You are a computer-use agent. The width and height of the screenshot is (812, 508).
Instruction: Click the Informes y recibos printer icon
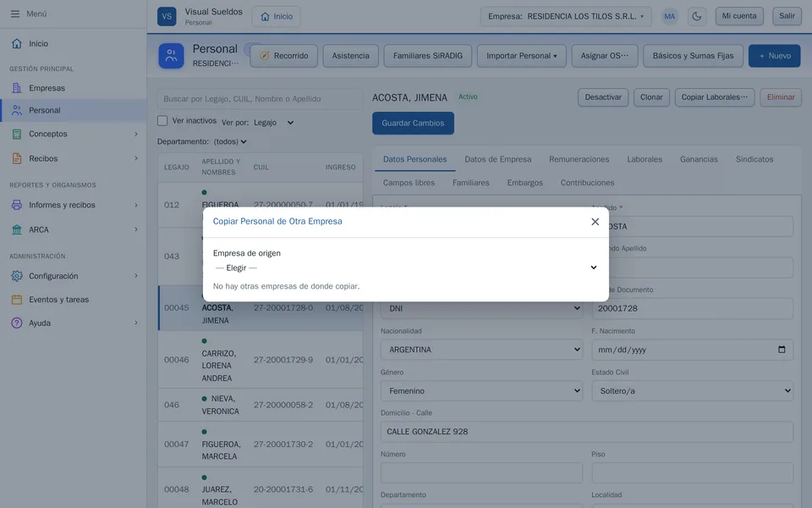point(17,205)
